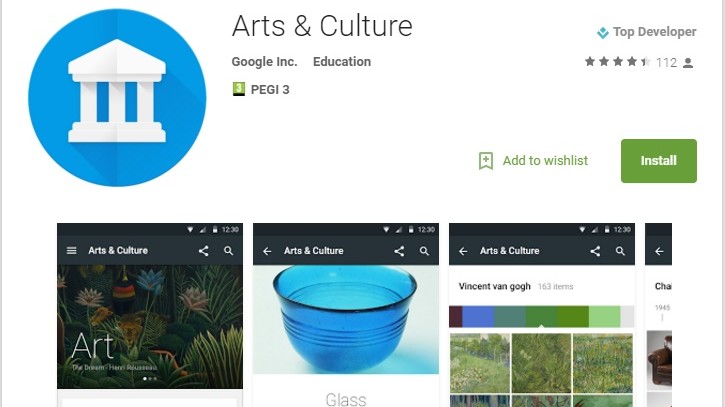725x407 pixels.
Task: Open the hamburger menu in first screenshot
Action: pos(72,251)
